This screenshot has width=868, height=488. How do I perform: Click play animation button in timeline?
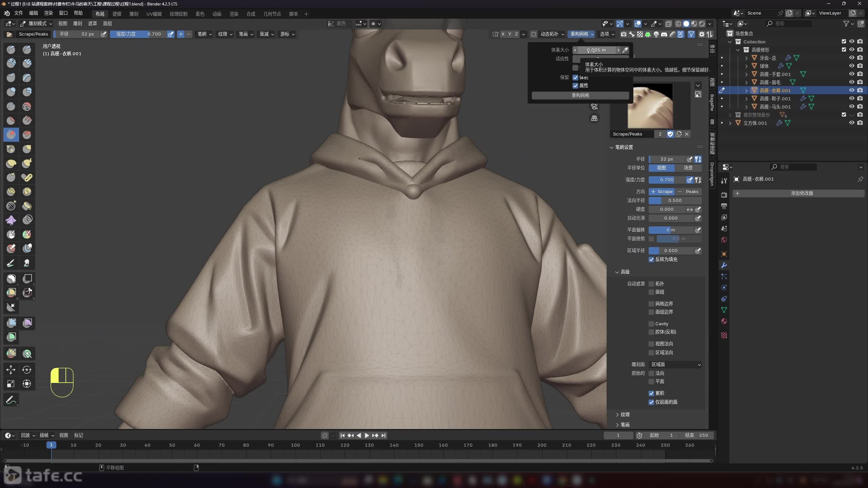367,435
